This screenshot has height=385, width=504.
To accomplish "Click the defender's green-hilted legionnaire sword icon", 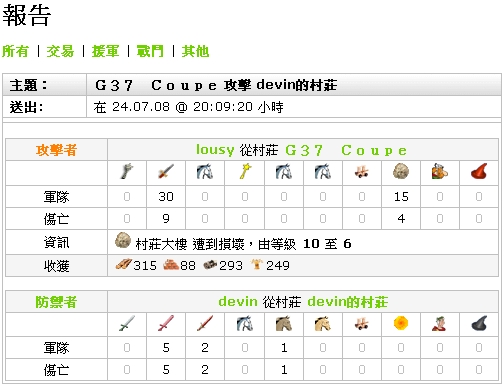I will tap(127, 323).
